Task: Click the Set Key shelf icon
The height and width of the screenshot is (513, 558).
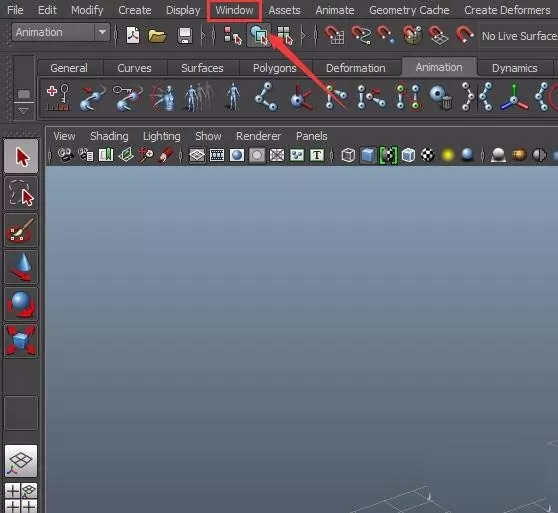Action: (x=58, y=97)
